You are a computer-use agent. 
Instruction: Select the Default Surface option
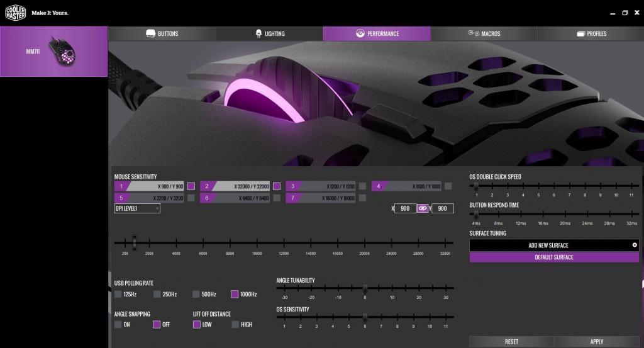click(553, 257)
